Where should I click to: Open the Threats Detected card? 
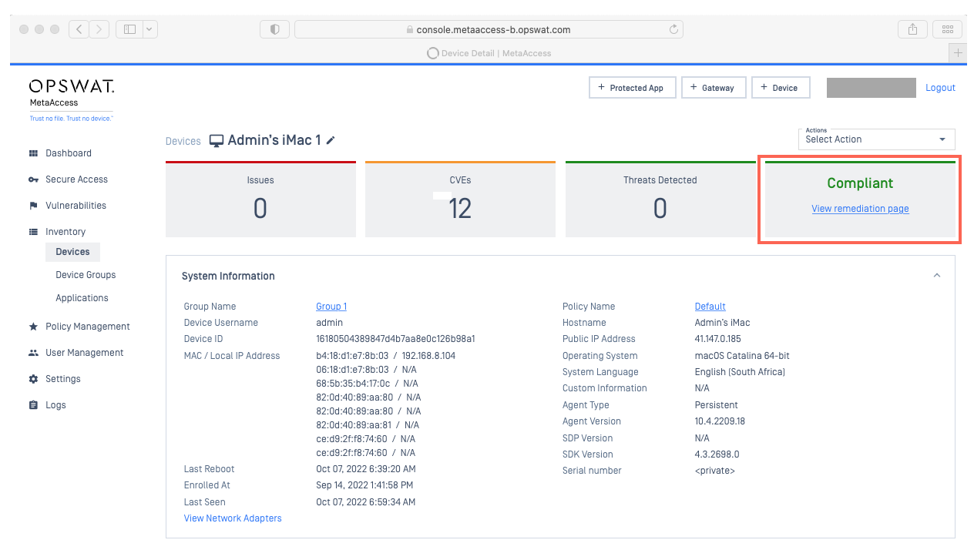click(660, 199)
